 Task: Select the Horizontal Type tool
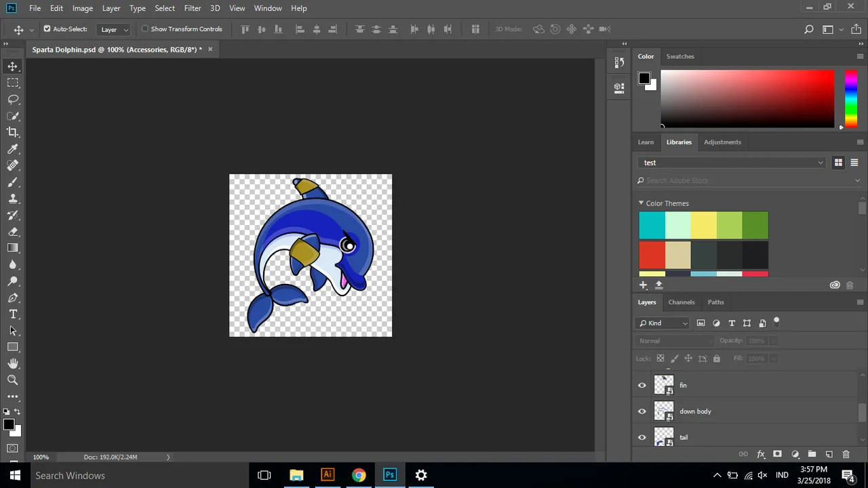13,314
